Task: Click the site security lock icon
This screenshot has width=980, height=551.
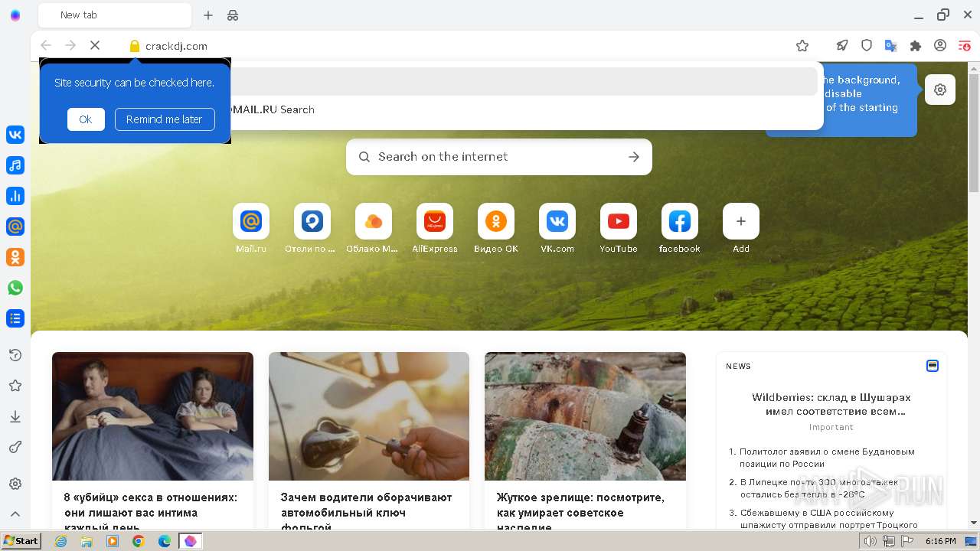Action: pos(135,46)
